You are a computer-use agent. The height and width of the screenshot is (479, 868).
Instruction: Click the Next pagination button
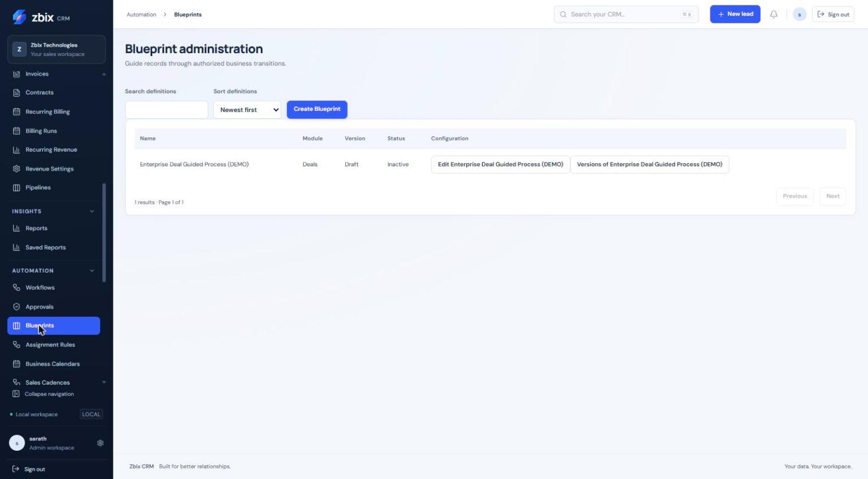click(x=833, y=196)
